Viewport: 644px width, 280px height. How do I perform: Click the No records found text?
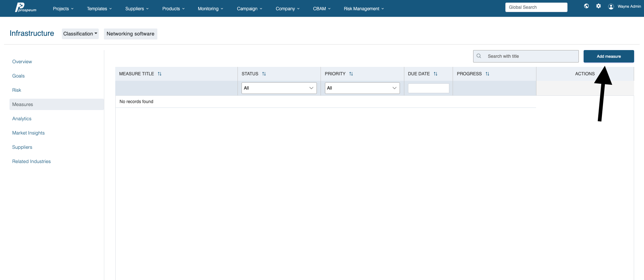point(136,102)
